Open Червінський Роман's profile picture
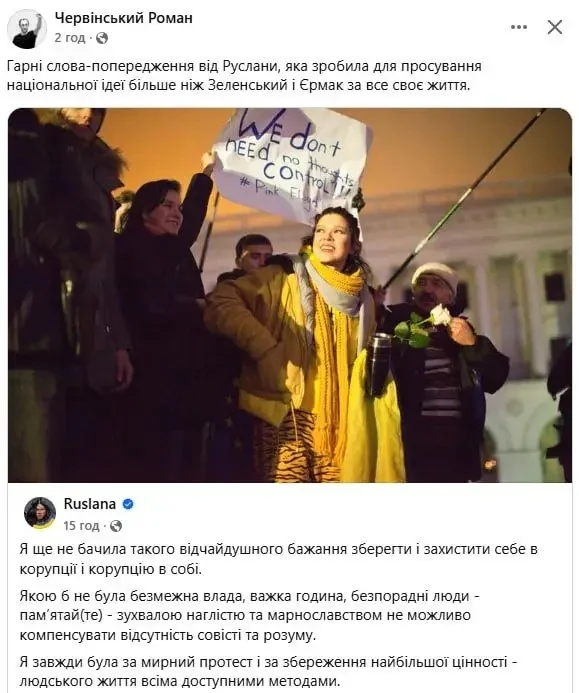Image resolution: width=579 pixels, height=693 pixels. [x=27, y=29]
